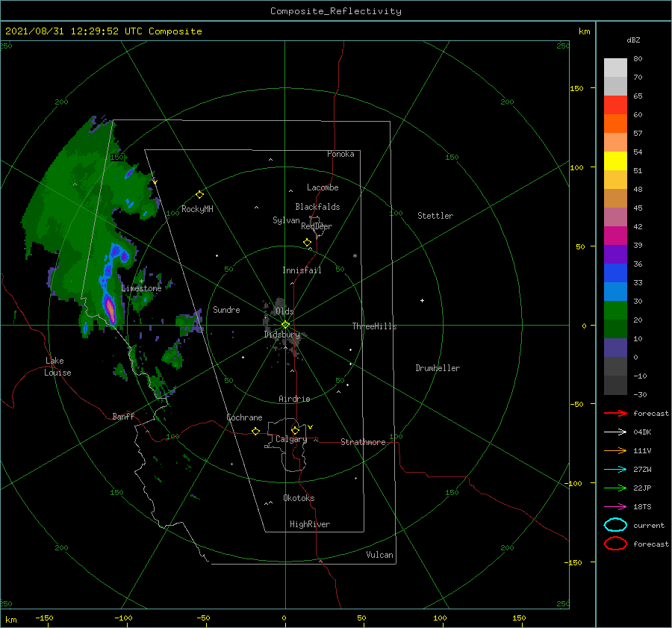Click radar site marker at map center

coord(285,325)
